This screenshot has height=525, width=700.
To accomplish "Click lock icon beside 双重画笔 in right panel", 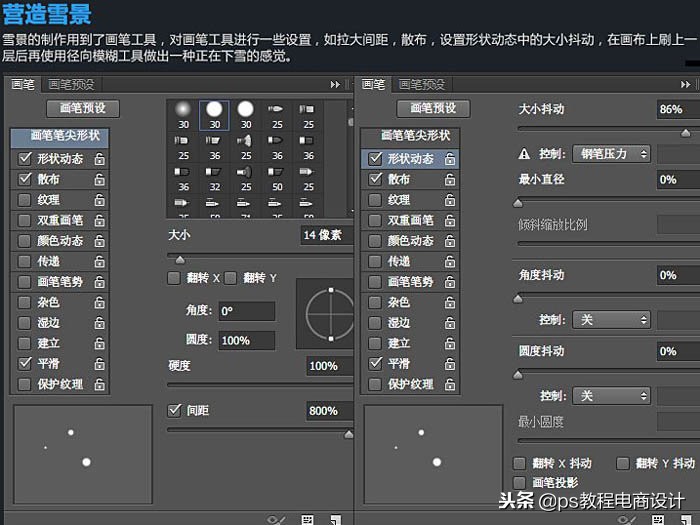I will click(x=450, y=221).
